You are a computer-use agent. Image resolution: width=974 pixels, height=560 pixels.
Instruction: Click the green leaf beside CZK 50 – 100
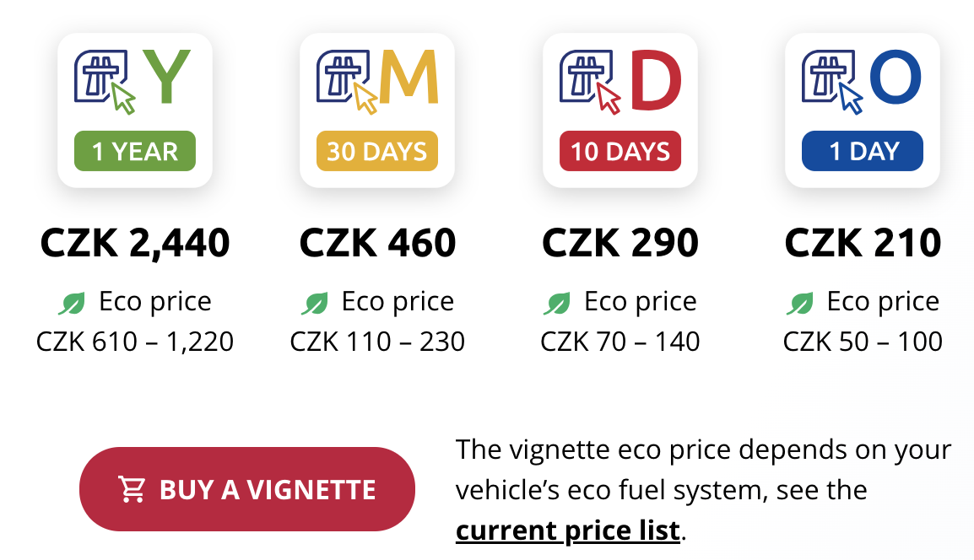(800, 304)
